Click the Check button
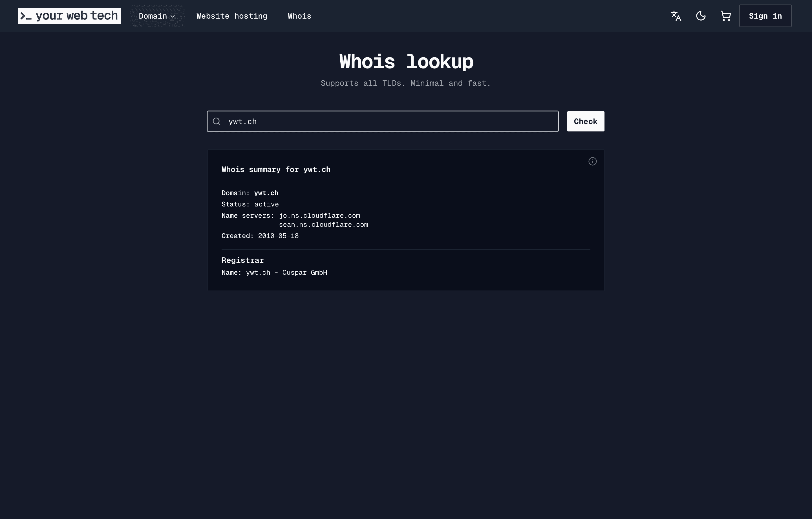 (x=585, y=122)
